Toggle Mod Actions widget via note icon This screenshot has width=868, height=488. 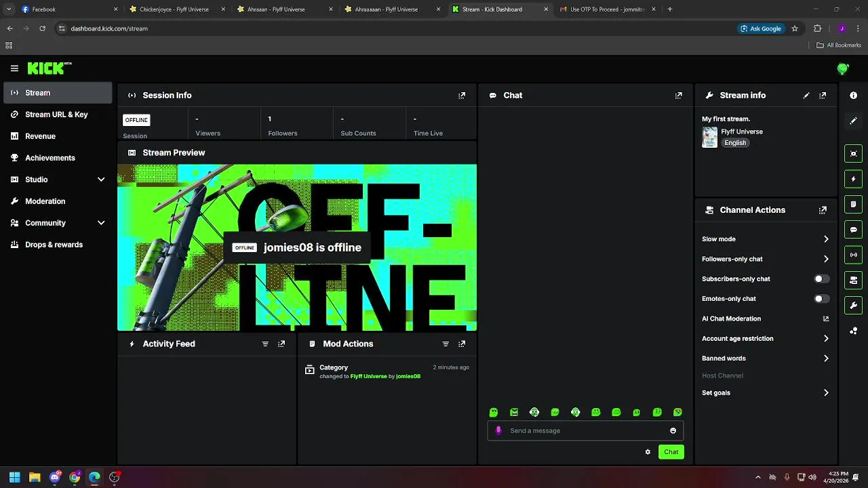click(x=854, y=204)
